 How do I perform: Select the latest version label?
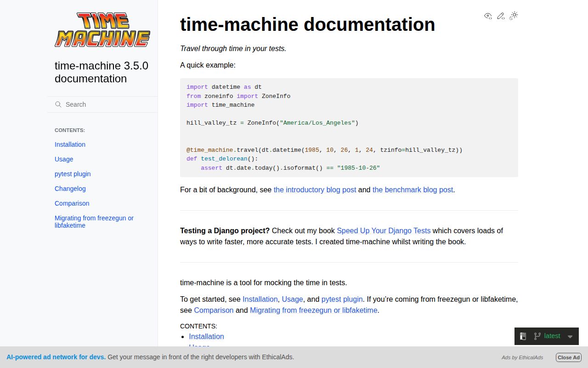(x=552, y=336)
